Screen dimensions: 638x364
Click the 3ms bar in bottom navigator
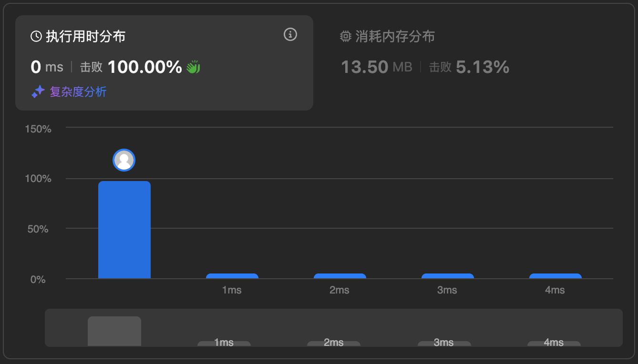pyautogui.click(x=444, y=344)
